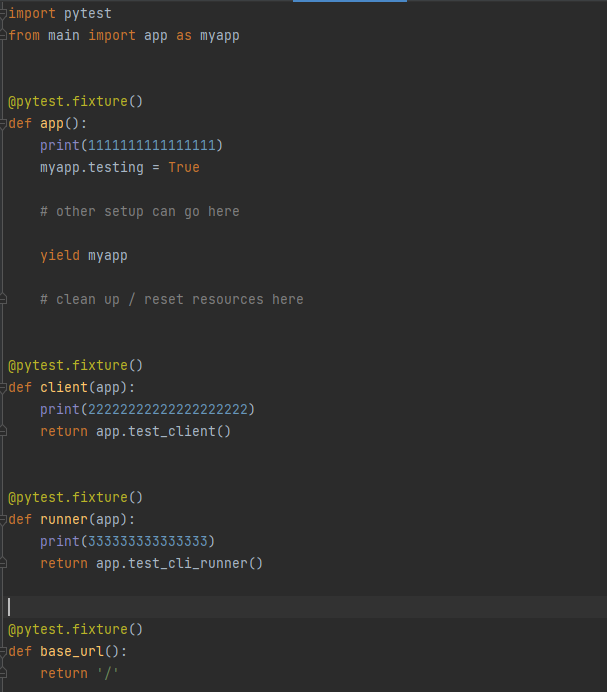Select the "@pytest.fixture()" decorator above "def app()"
Image resolution: width=607 pixels, height=692 pixels.
(x=75, y=102)
